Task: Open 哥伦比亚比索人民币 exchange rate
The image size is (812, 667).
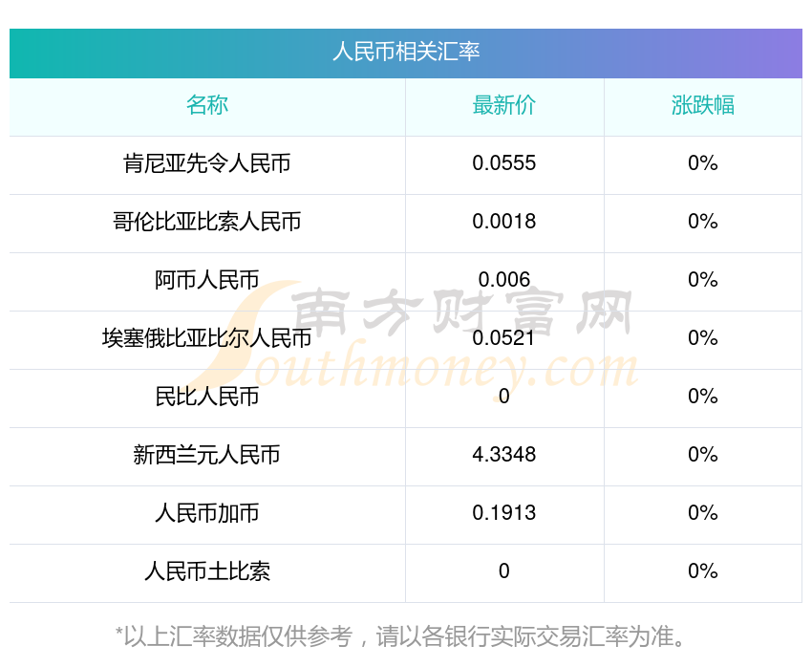Action: pos(207,222)
